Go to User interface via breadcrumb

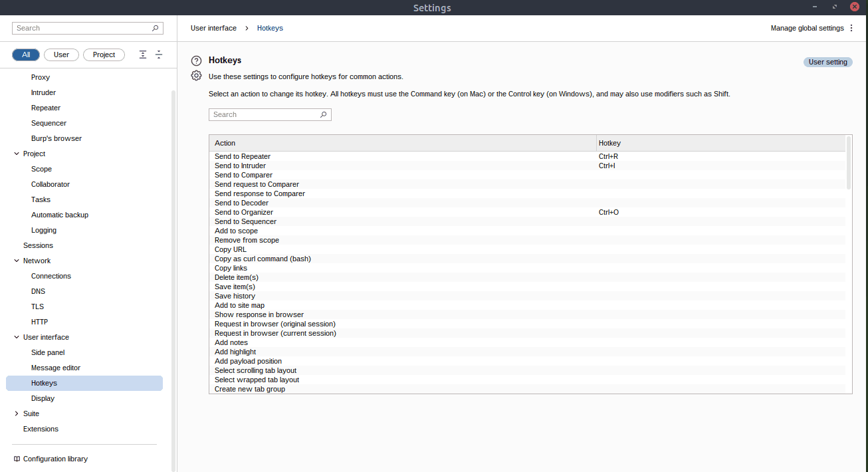213,28
